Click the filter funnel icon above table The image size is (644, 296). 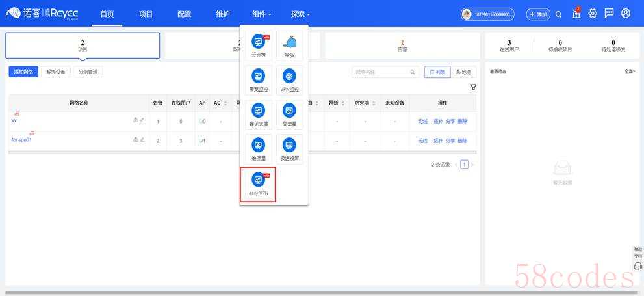coord(474,87)
